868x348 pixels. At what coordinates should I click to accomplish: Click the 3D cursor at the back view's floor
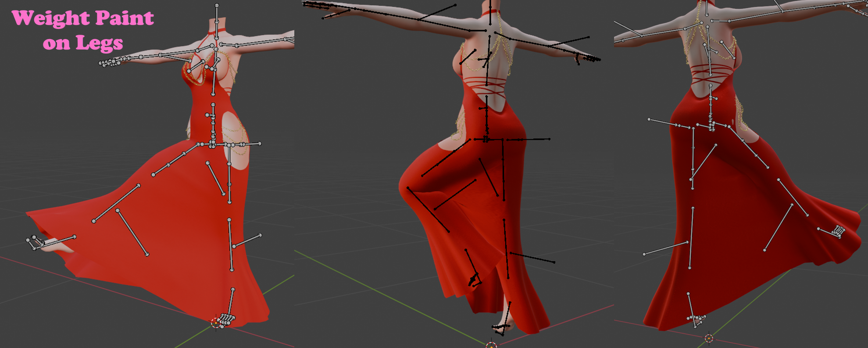coord(709,338)
